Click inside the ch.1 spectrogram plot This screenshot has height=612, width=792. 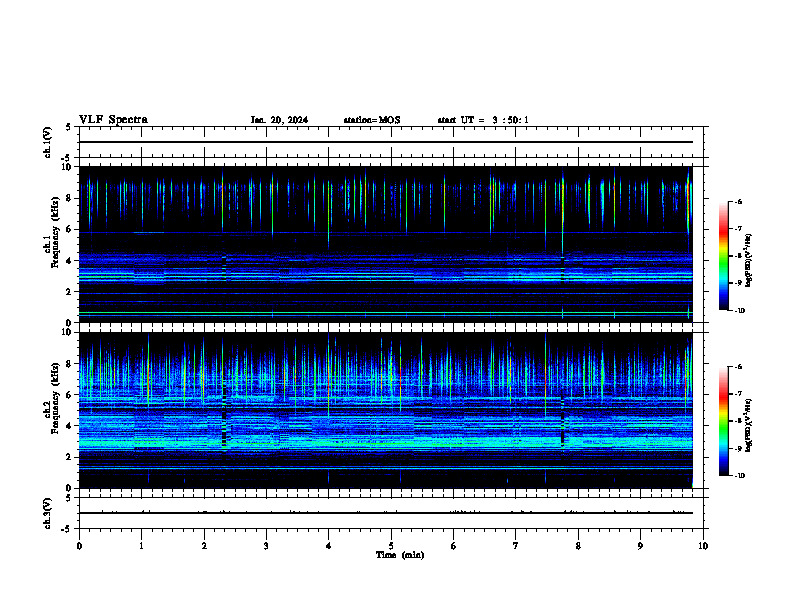tap(386, 244)
